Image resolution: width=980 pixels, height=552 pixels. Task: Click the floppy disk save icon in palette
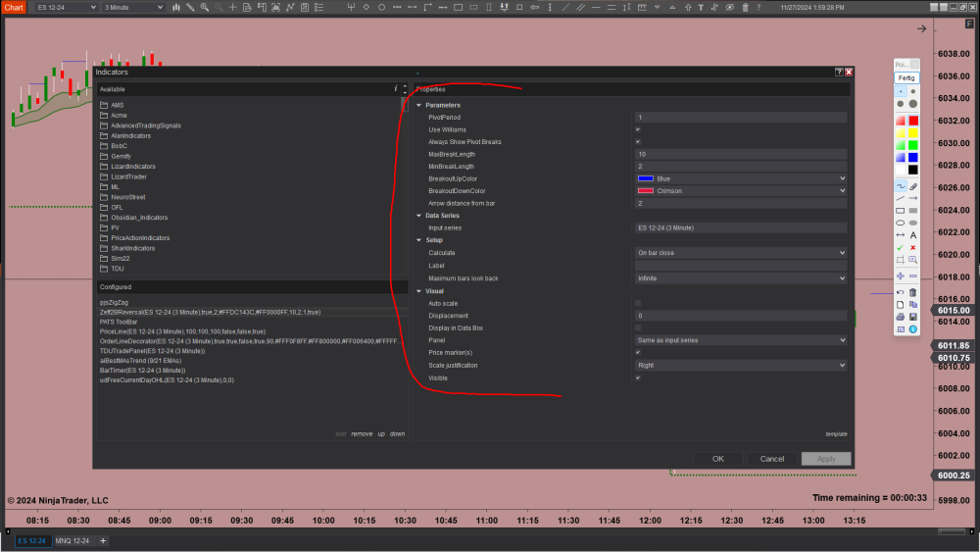pyautogui.click(x=913, y=317)
